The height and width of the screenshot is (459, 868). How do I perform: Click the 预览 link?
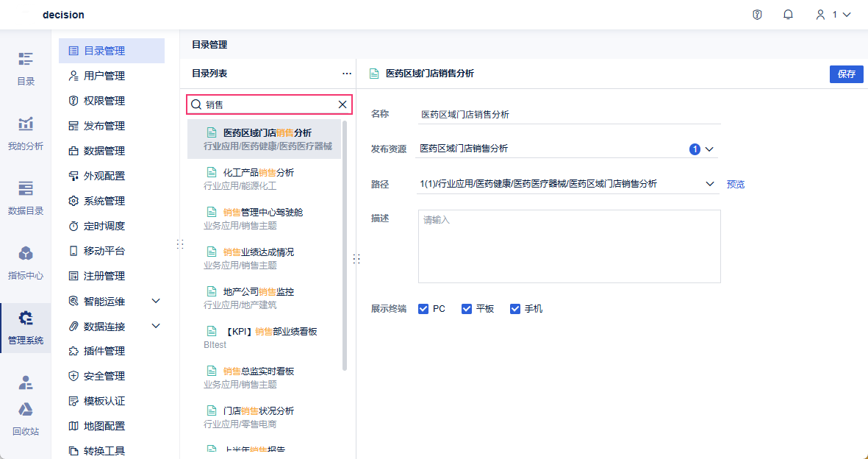tap(736, 184)
